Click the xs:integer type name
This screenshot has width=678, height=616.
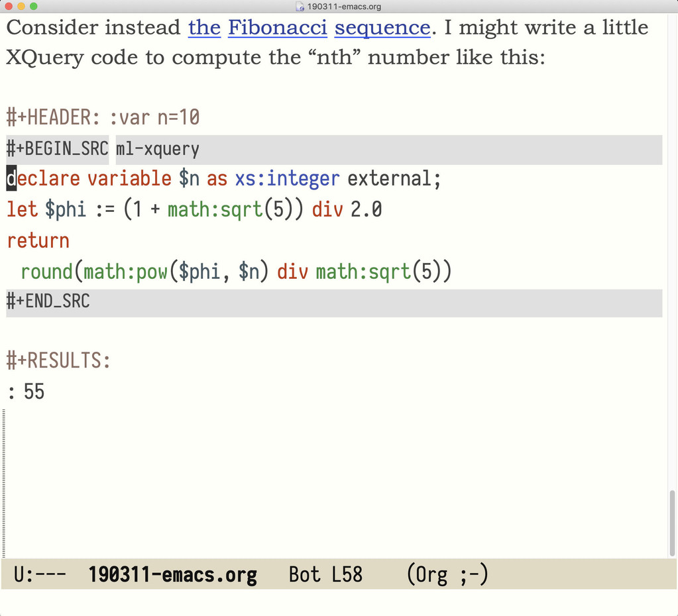tap(287, 179)
